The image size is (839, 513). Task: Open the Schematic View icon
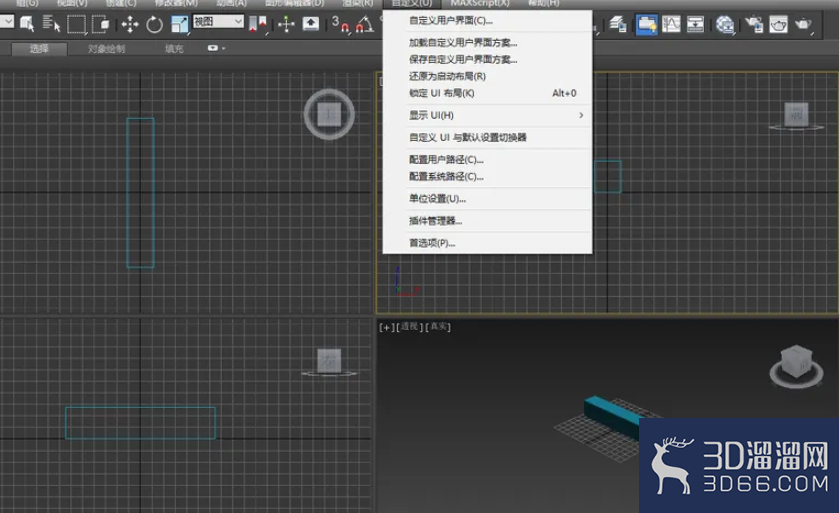pyautogui.click(x=695, y=24)
